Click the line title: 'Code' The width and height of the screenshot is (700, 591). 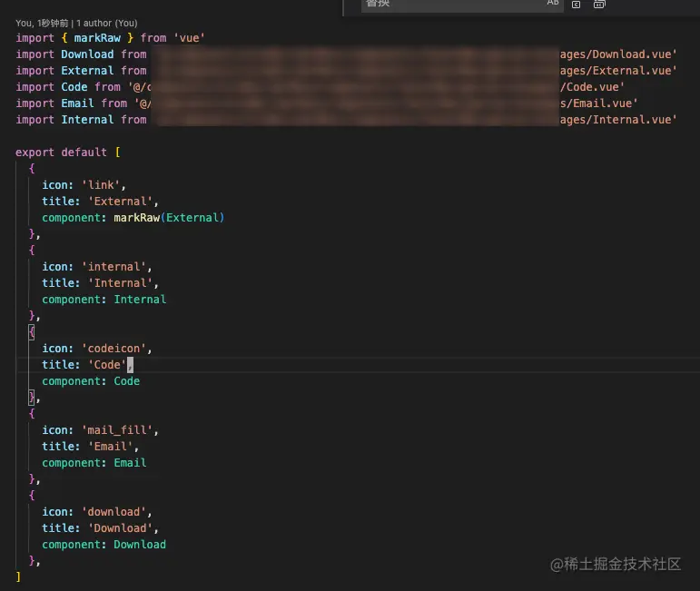pos(87,365)
